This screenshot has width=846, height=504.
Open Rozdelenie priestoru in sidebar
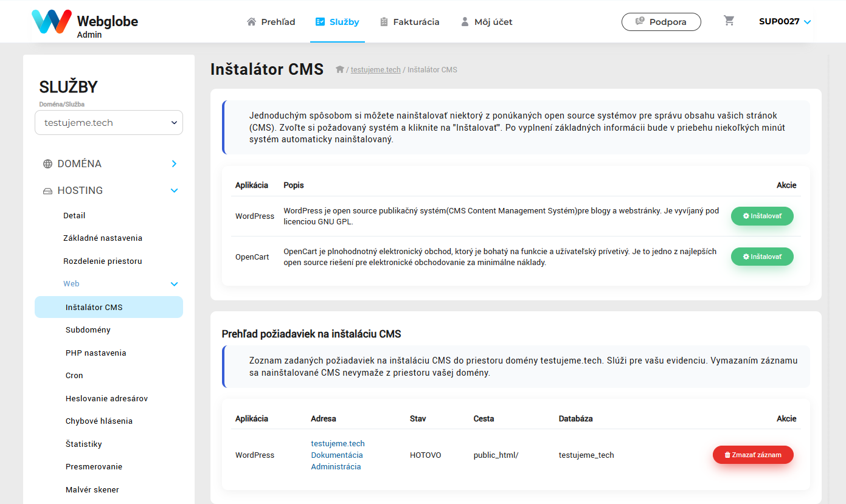103,261
